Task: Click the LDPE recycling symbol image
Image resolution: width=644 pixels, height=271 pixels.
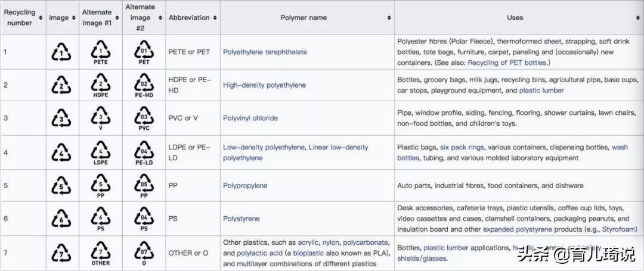Action: coord(101,152)
